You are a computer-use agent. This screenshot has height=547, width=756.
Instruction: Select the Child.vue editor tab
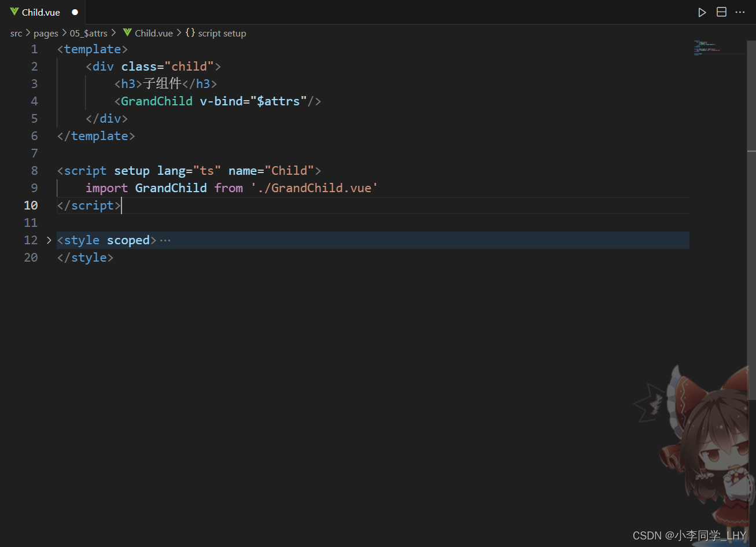40,12
